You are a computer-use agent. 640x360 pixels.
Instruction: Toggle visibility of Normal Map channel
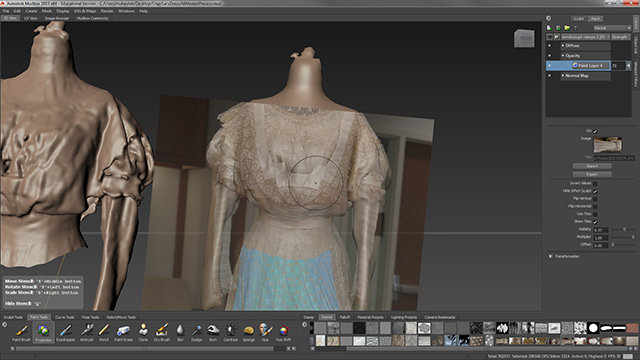click(549, 76)
